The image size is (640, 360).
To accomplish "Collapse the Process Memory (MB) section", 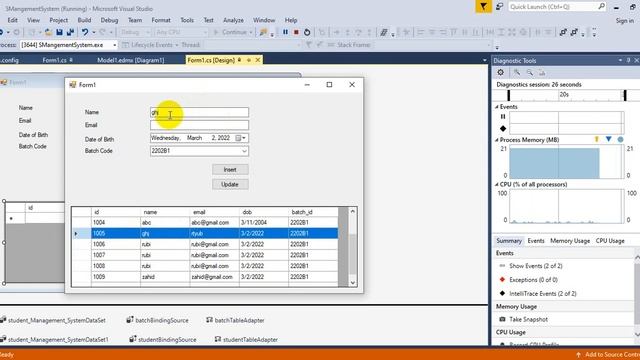I will [497, 140].
